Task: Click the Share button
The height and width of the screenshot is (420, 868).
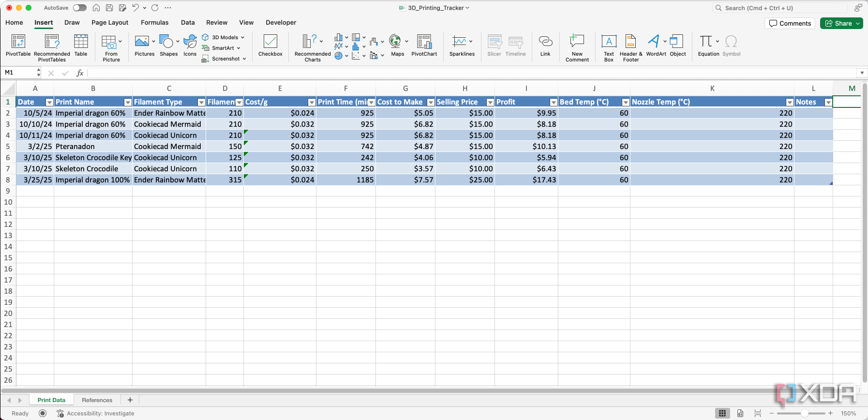Action: coord(839,23)
